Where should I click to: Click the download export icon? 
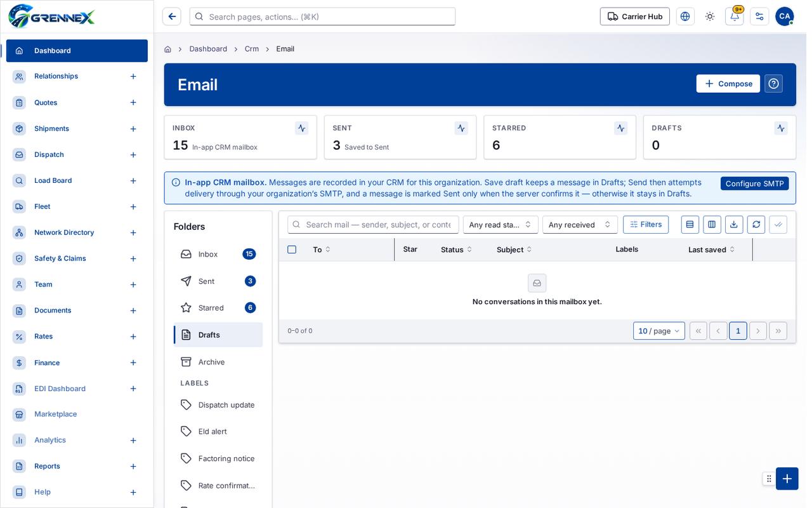pyautogui.click(x=734, y=224)
